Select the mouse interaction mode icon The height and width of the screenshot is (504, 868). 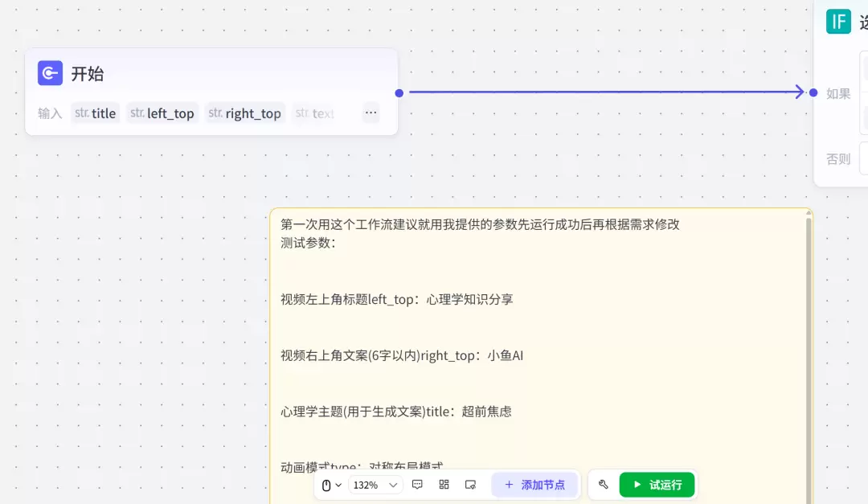pyautogui.click(x=325, y=485)
